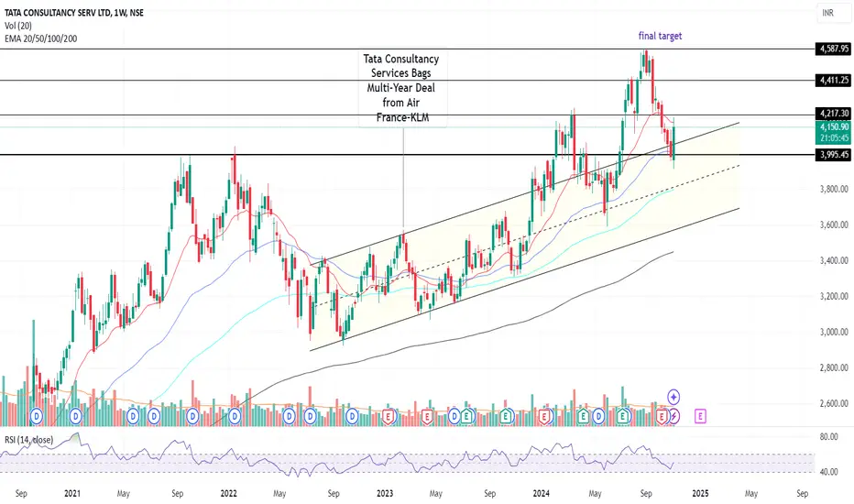Click the 4,587.95 horizontal line price label

click(x=833, y=49)
